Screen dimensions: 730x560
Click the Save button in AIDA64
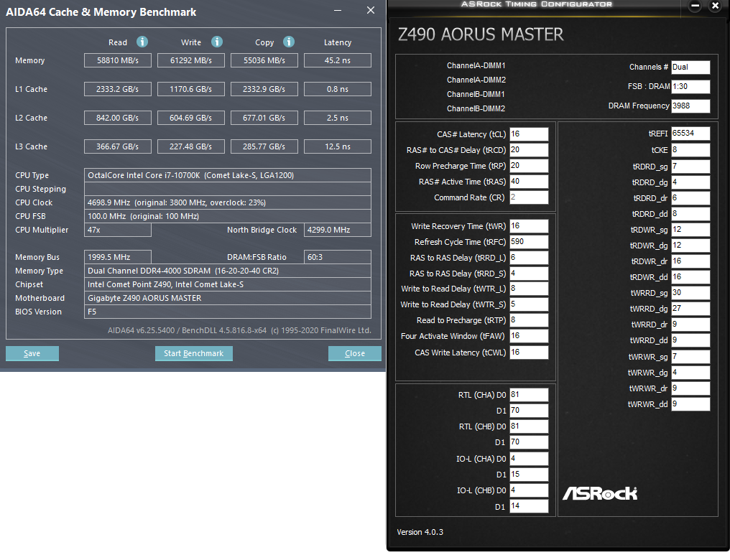32,353
